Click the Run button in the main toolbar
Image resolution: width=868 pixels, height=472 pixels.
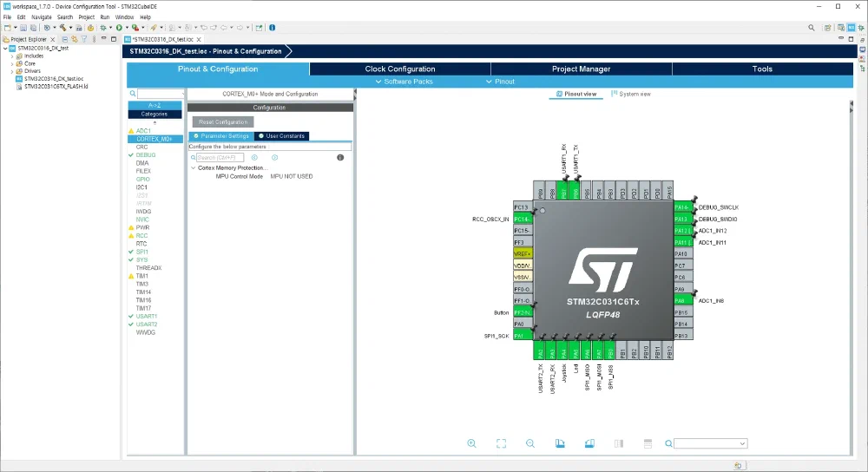click(119, 28)
